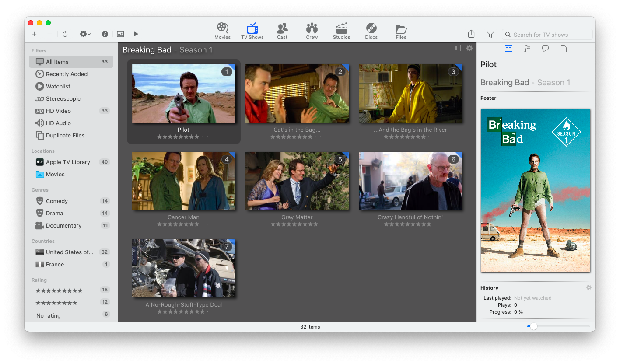Click the refresh toolbar icon
Image resolution: width=620 pixels, height=364 pixels.
[65, 34]
